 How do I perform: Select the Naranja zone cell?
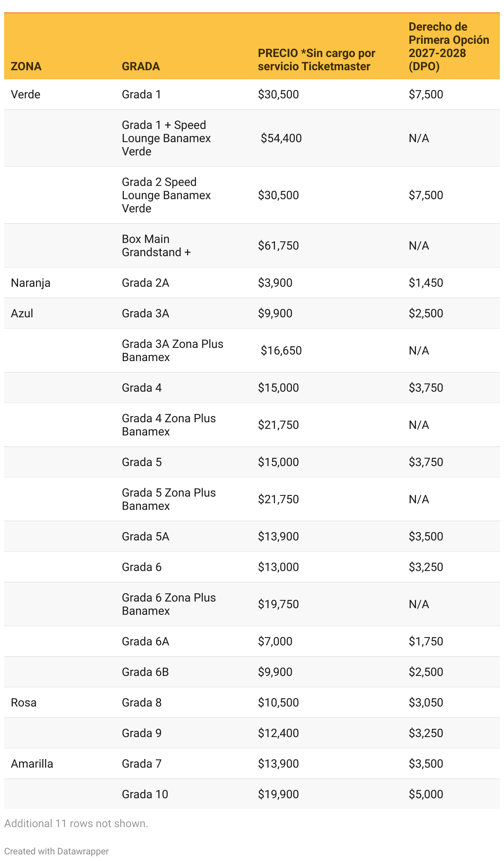[31, 283]
